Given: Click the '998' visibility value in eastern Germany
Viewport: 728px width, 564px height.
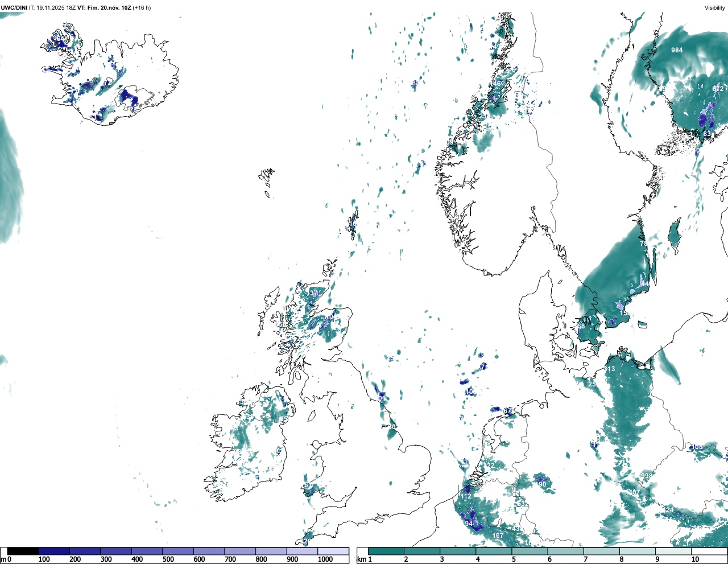Looking at the screenshot, I should pyautogui.click(x=647, y=476).
